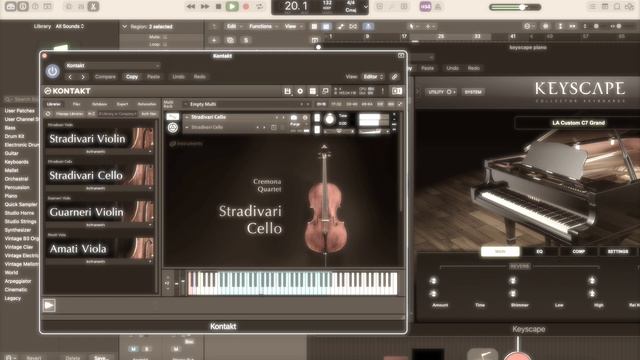Select Synthesizer category in Logic Library
This screenshot has width=640, height=360.
coord(18,230)
